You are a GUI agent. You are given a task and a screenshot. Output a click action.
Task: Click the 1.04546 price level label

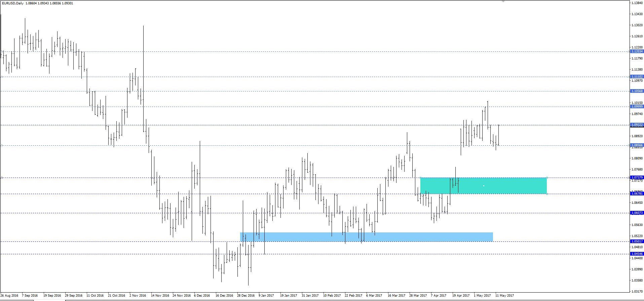pyautogui.click(x=637, y=254)
